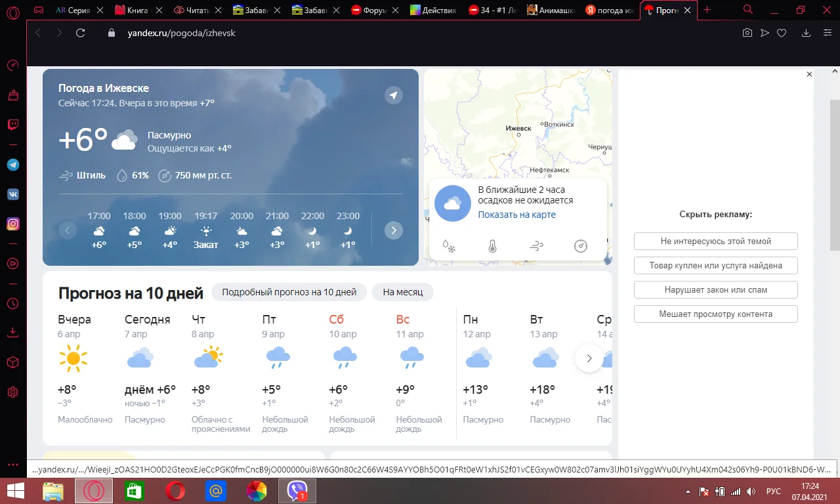Screen dimensions: 840x504
Task: Open downloads in the browser toolbar
Action: point(806,32)
